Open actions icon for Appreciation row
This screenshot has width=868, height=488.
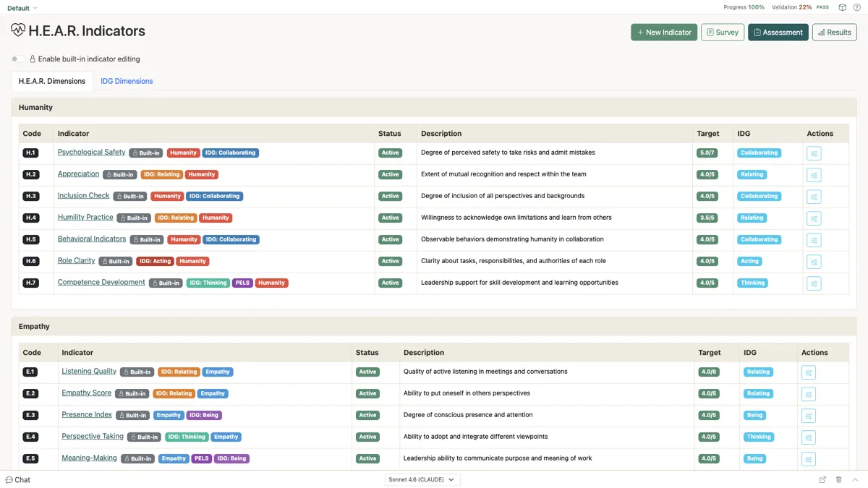pos(814,175)
